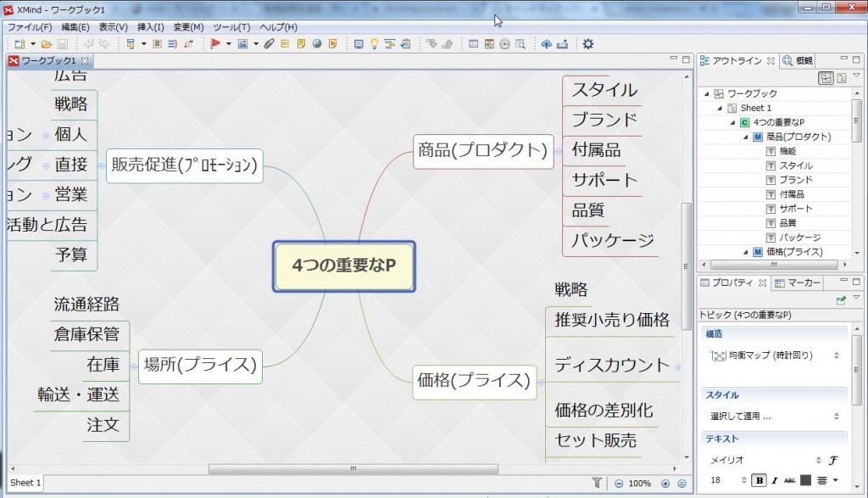Click the 概観 overview magnifier icon
This screenshot has height=498, width=868.
click(787, 60)
